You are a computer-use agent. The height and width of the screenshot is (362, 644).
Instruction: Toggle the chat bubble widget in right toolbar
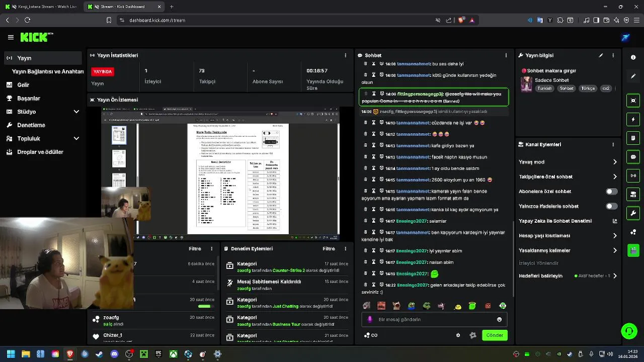click(633, 157)
